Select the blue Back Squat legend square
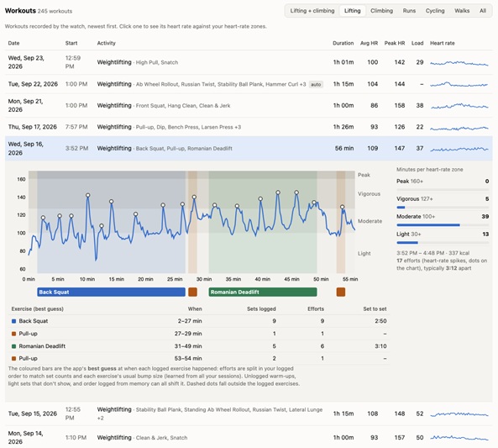 (x=13, y=321)
